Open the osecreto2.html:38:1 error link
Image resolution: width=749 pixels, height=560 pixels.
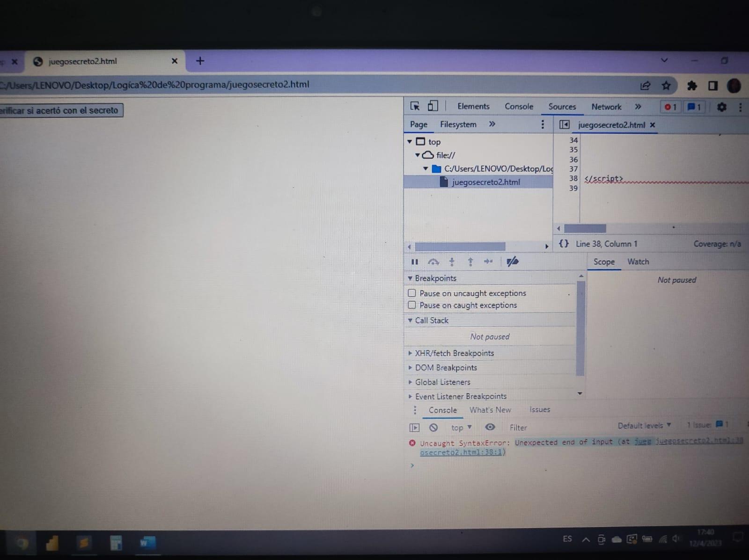[x=462, y=452]
